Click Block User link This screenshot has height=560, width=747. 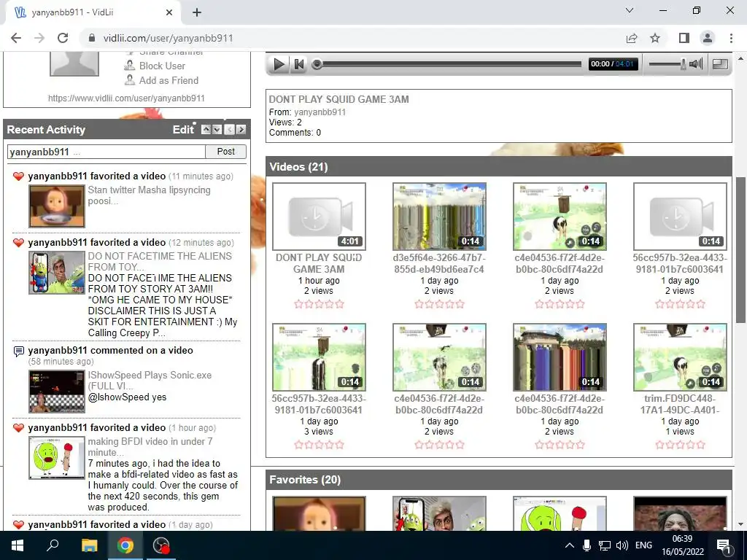162,66
